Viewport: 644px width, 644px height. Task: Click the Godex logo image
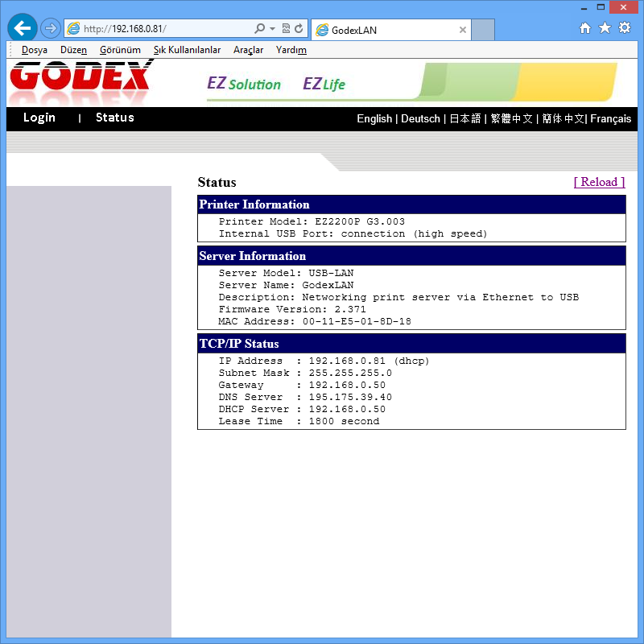pyautogui.click(x=80, y=80)
